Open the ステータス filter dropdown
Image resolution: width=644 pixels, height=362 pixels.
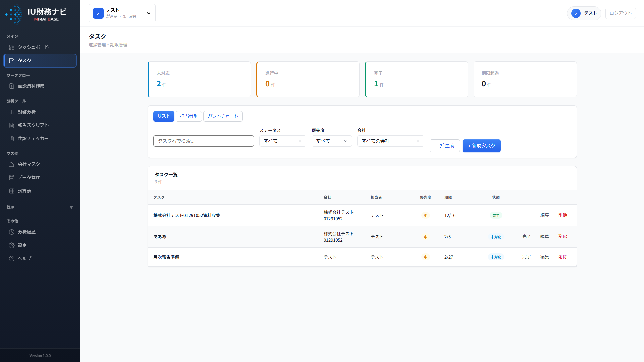282,141
